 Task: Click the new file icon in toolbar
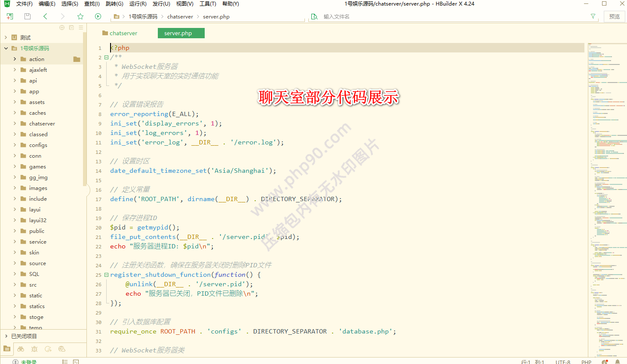[x=10, y=16]
